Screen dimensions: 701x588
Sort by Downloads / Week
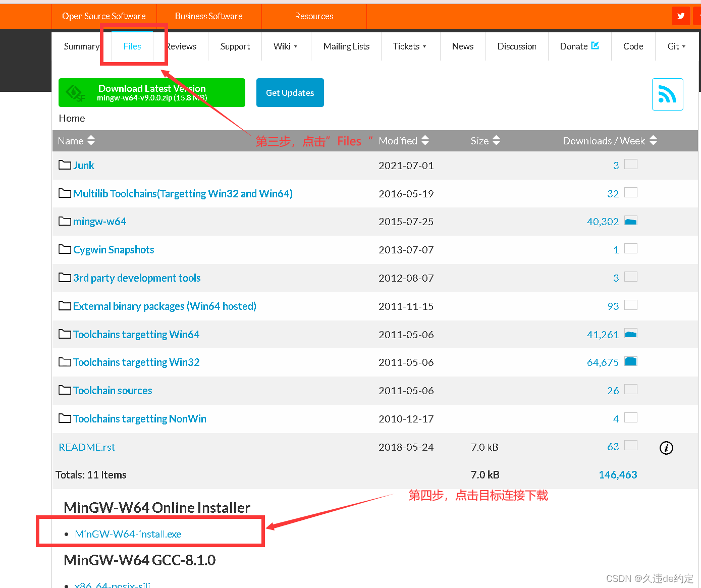click(610, 141)
